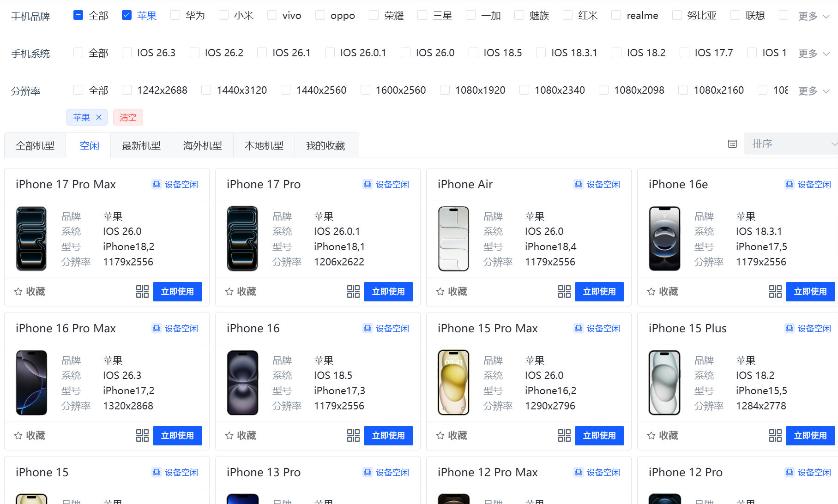Click 立即使用 for iPhone Air
This screenshot has height=504, width=838.
[x=599, y=292]
